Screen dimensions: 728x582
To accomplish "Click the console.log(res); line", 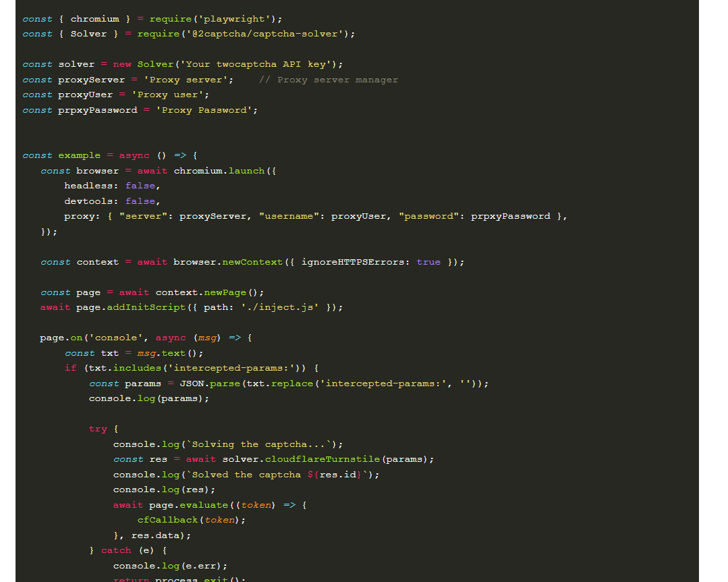I will [x=164, y=490].
